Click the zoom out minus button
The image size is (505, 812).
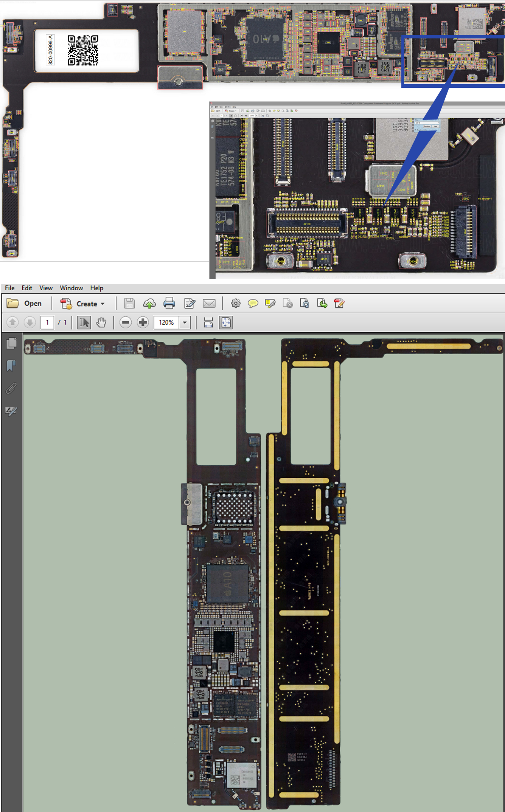[126, 322]
